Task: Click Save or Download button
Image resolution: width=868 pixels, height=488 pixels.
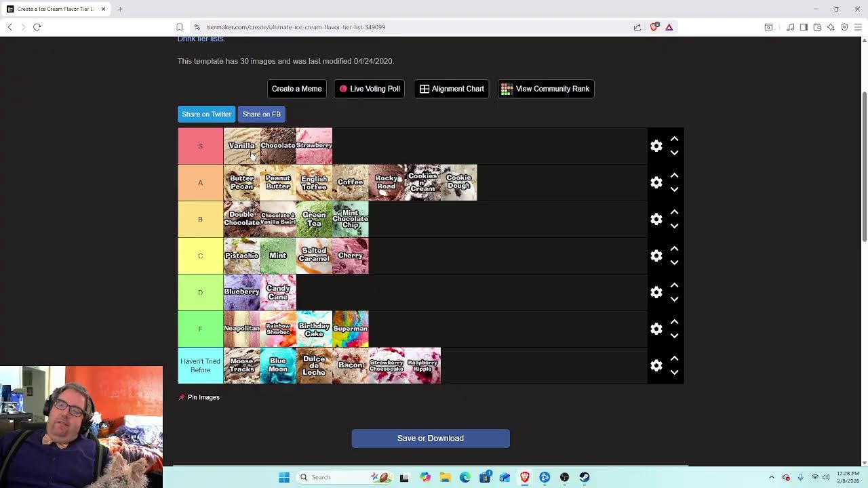Action: [x=431, y=439]
